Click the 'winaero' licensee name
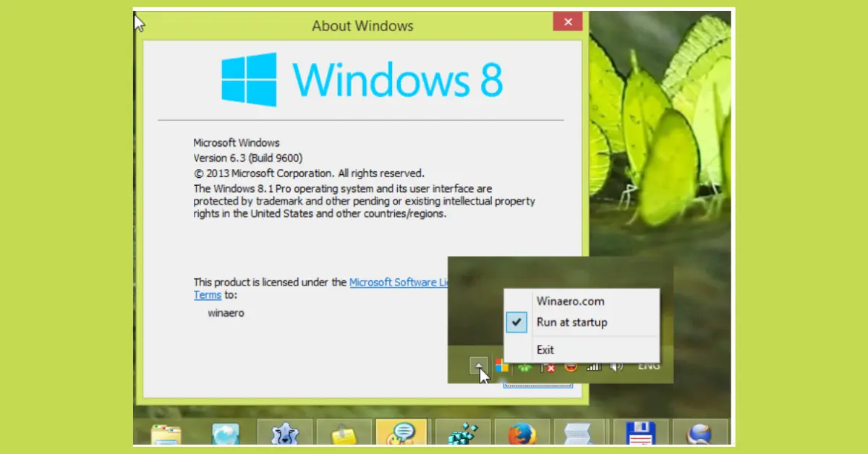Screen dimensions: 868x454 tap(226, 314)
